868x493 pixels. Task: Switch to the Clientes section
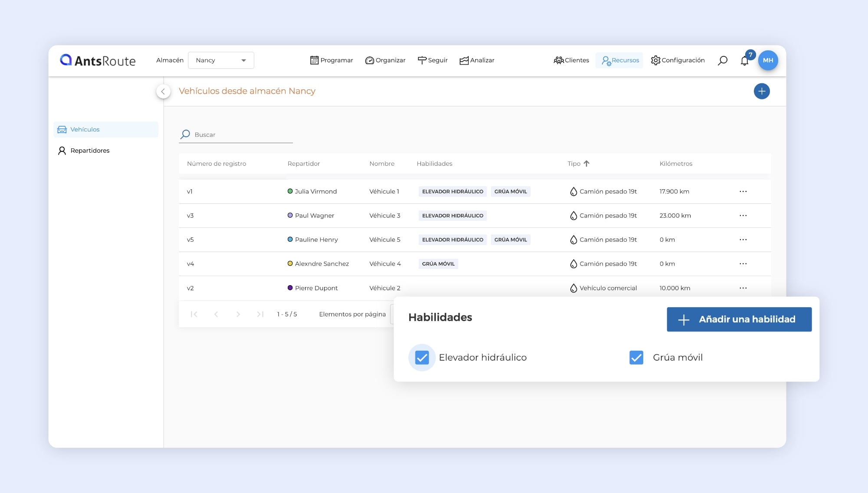(x=571, y=60)
